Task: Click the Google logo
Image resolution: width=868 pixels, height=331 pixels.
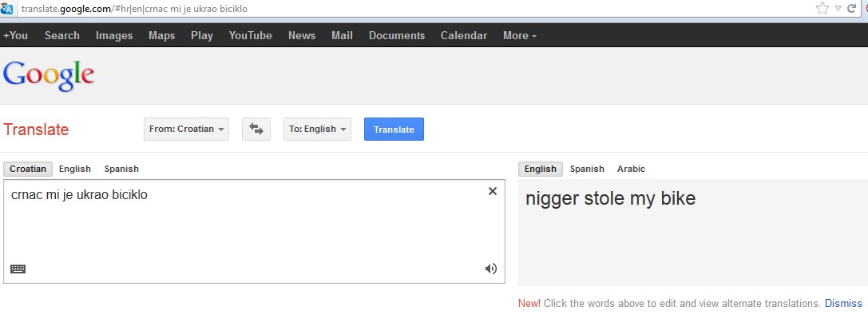Action: tap(49, 76)
